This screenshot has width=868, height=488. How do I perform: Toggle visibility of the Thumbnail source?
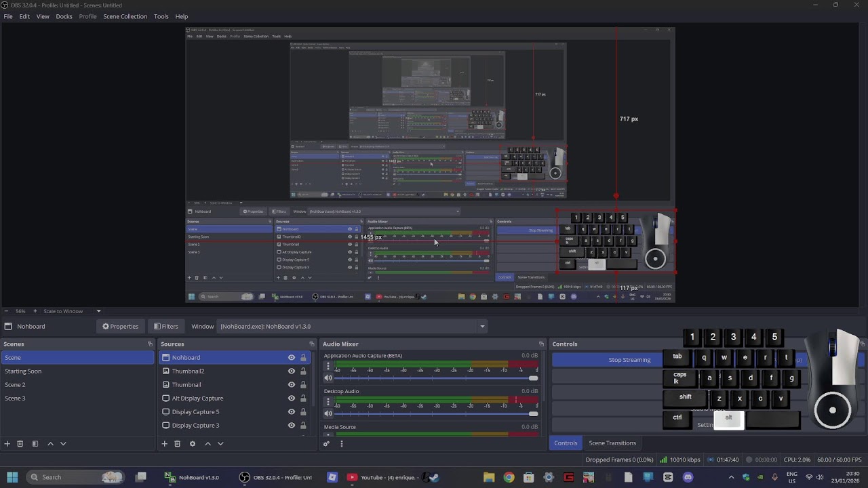coord(292,385)
